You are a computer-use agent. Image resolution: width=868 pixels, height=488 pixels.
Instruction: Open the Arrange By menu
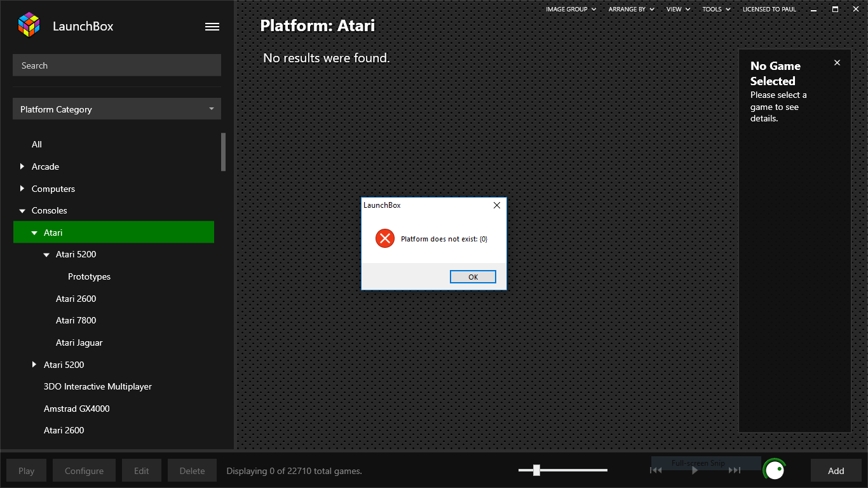pos(631,10)
